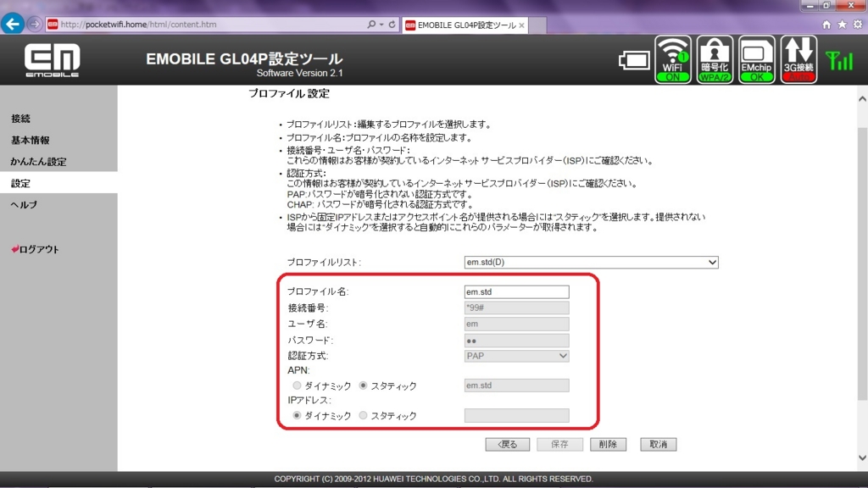Click the page scrollbar up arrow
Viewport: 868px width, 488px height.
(862, 99)
